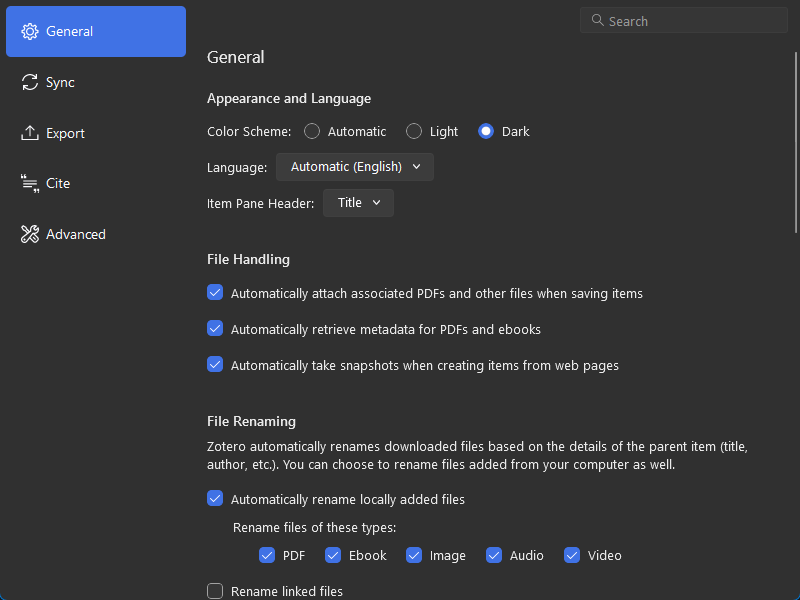Screen dimensions: 800x600
Task: Uncheck the PDF file type
Action: click(x=267, y=555)
